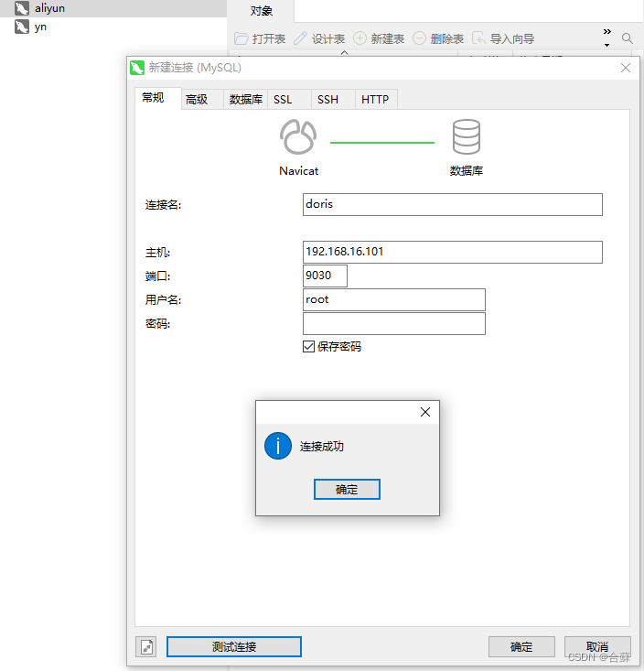Click the Navicat client diagram icon
This screenshot has width=644, height=671.
click(298, 137)
